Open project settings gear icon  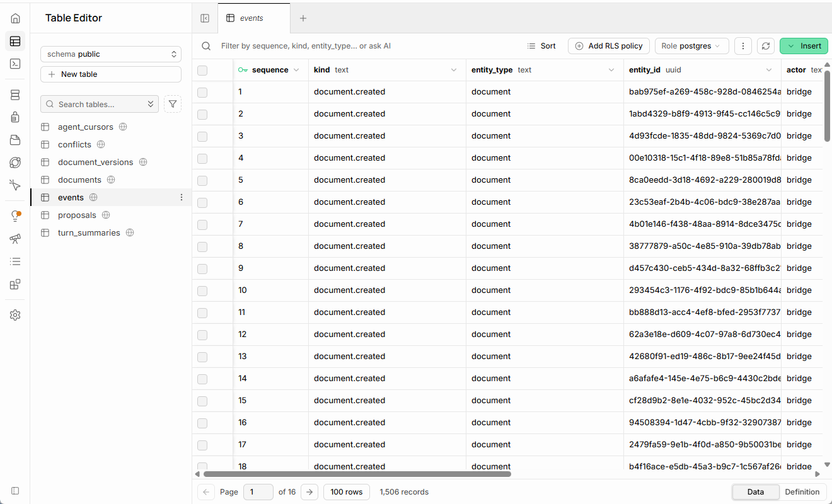point(15,315)
